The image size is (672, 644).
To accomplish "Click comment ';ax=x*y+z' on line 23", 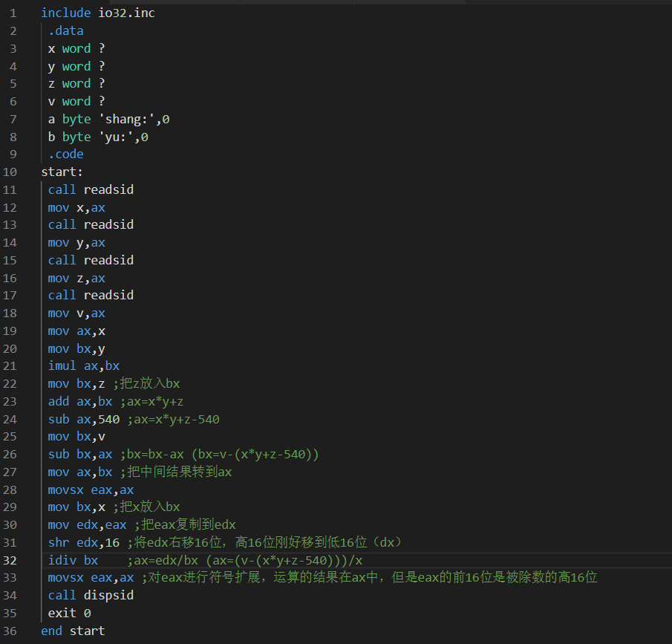I will click(151, 402).
